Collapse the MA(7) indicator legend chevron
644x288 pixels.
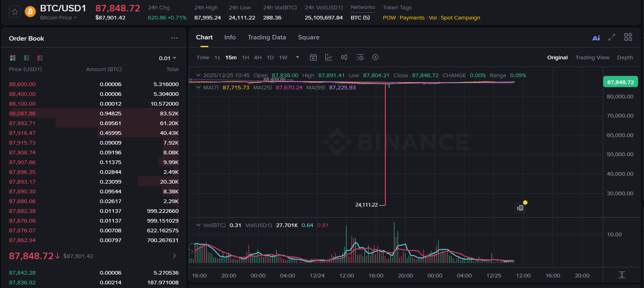[199, 87]
